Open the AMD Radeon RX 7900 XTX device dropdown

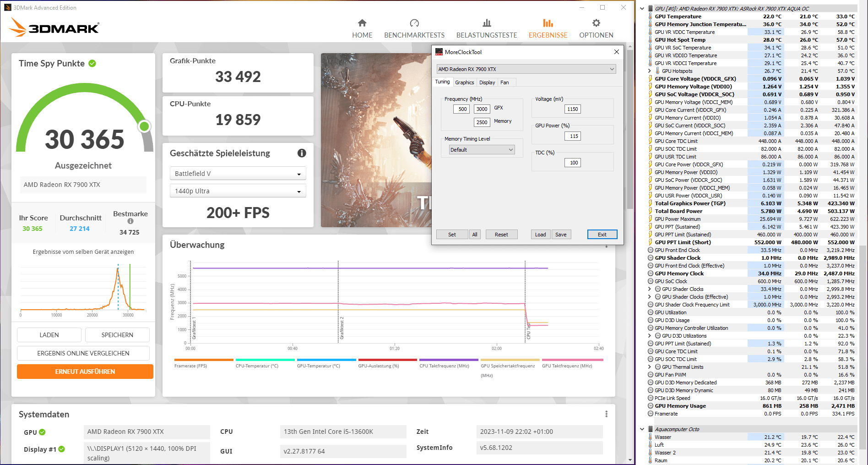[x=526, y=69]
